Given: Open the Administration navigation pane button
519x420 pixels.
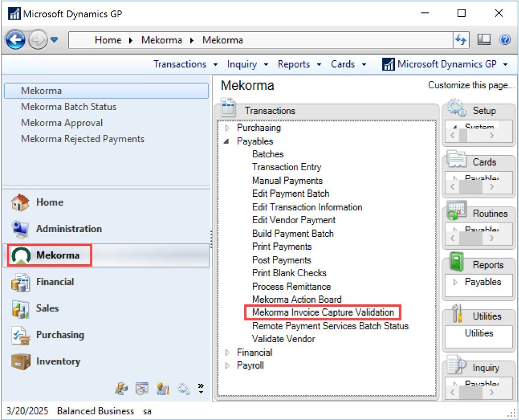Looking at the screenshot, I should pyautogui.click(x=106, y=229).
